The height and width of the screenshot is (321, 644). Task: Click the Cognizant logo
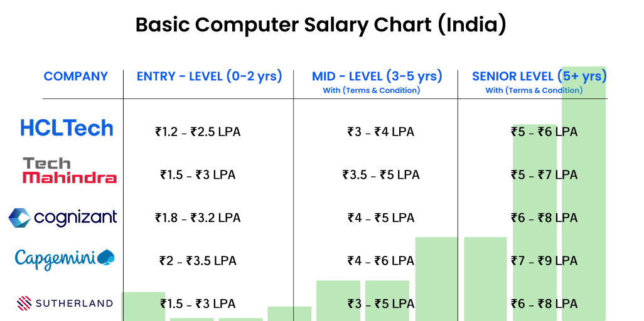tap(63, 218)
